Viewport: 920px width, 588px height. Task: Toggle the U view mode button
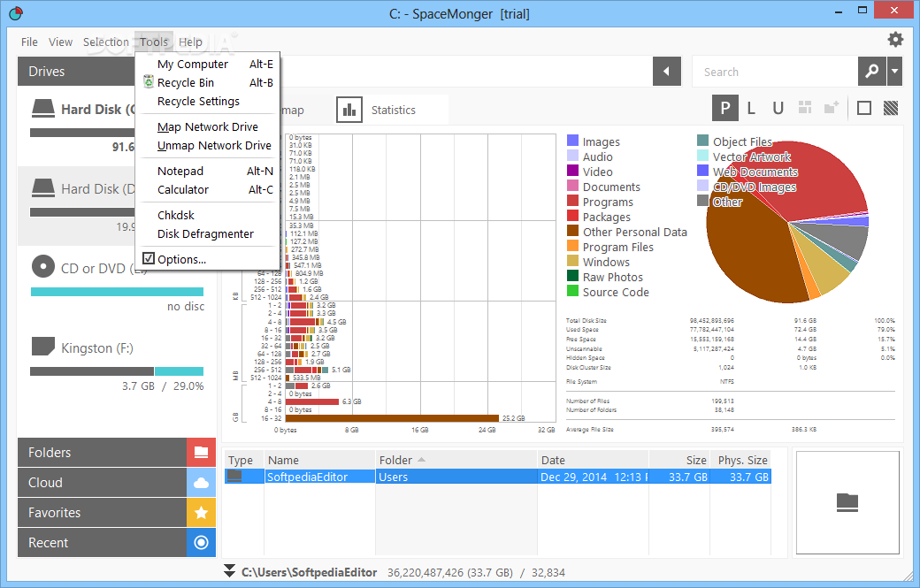click(778, 109)
